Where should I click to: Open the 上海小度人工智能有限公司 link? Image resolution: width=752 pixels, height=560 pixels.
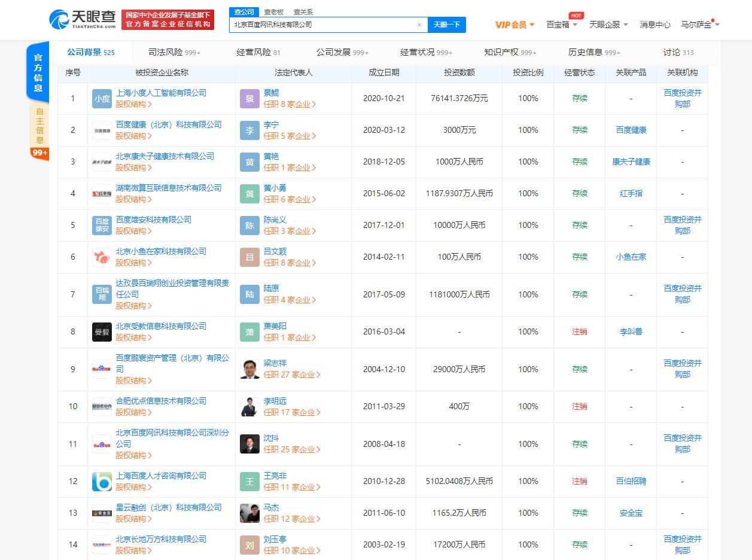[x=161, y=93]
